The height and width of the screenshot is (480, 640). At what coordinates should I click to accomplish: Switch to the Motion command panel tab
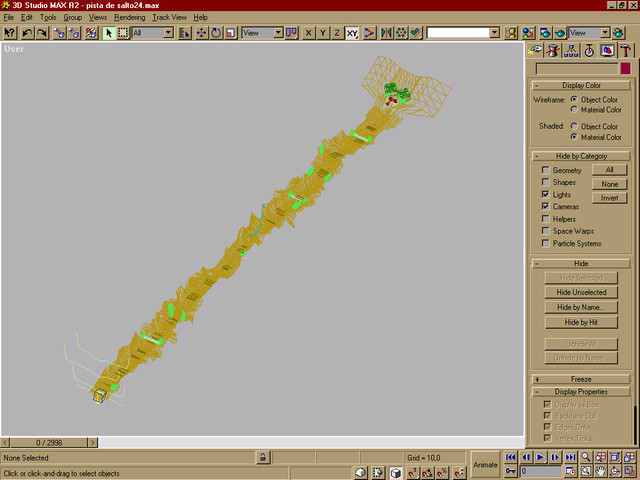(x=589, y=51)
